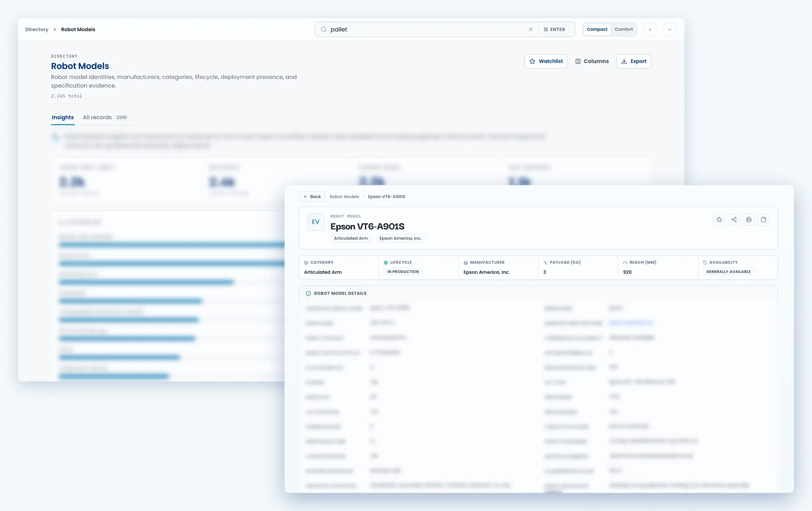Click the command ENTER shortcut badge
The image size is (812, 511).
[x=554, y=29]
